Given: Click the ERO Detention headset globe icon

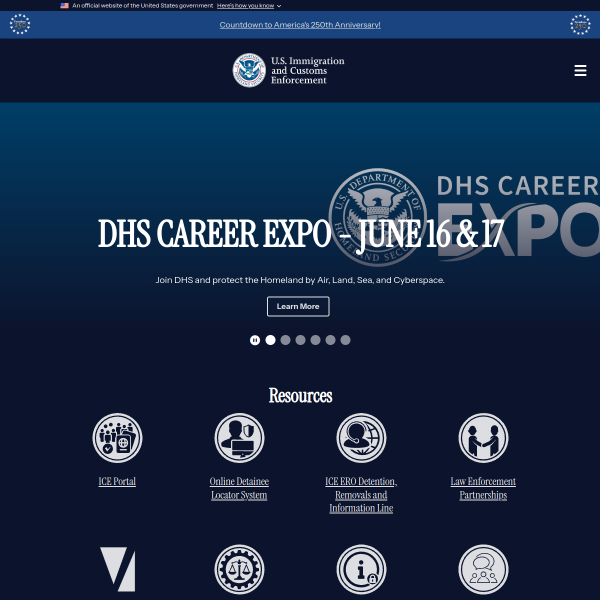Looking at the screenshot, I should (x=361, y=438).
